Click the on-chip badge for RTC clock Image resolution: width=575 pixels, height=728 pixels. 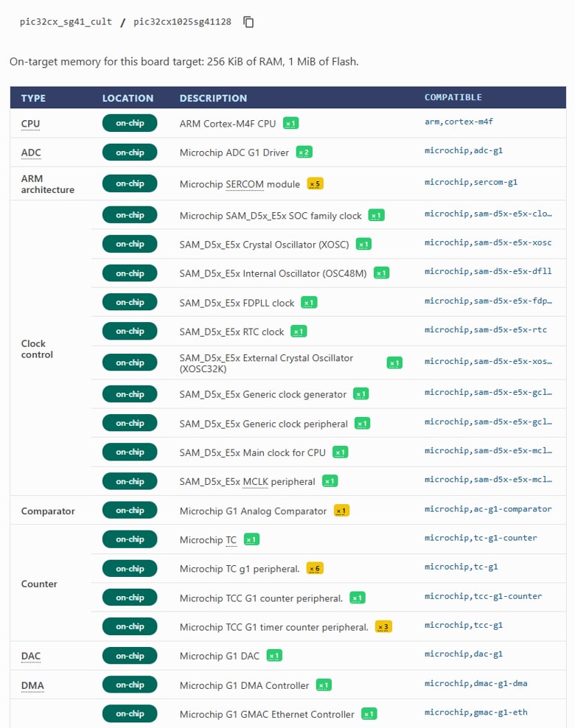[x=130, y=331]
